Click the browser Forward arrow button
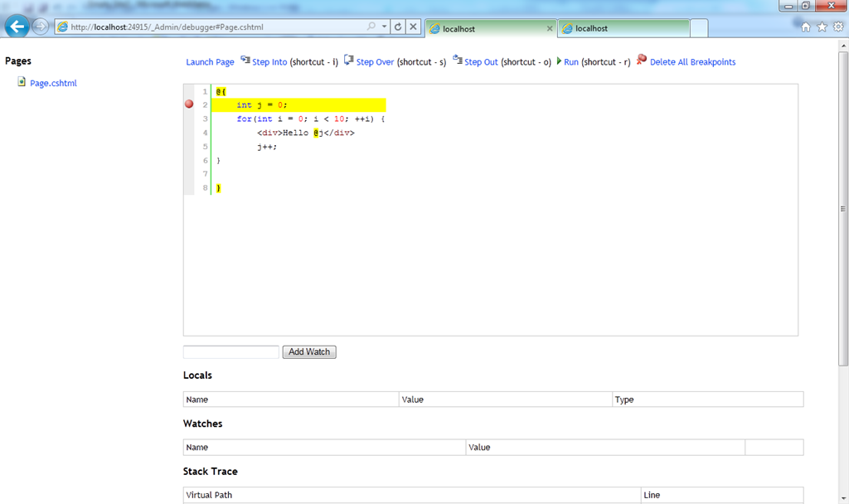Screen dimensions: 849x504 (x=40, y=27)
